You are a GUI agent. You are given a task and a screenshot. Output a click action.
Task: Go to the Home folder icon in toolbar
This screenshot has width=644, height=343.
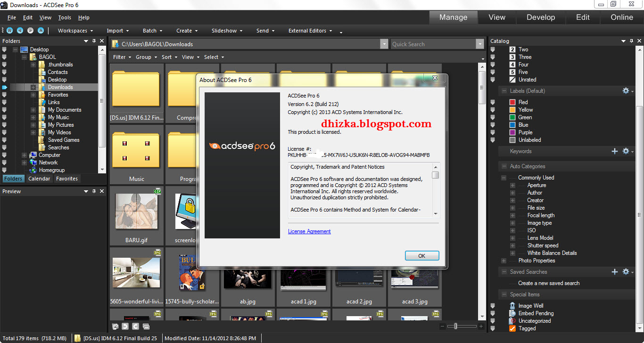pos(9,31)
